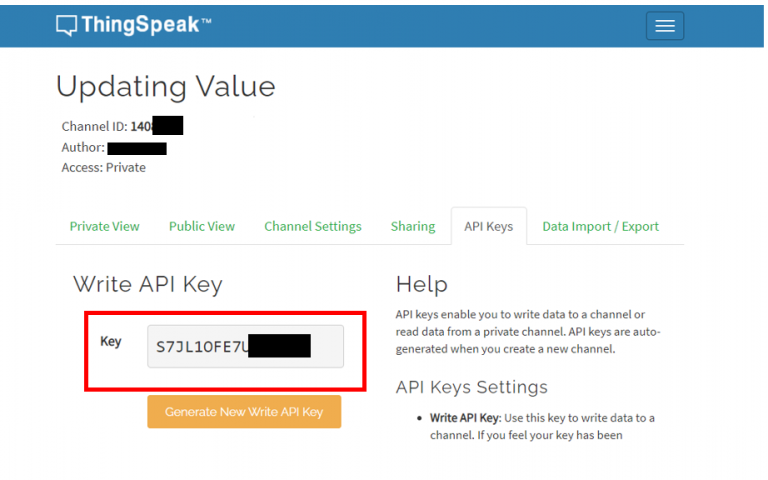
Task: Open the Channel Settings tab
Action: 313,226
